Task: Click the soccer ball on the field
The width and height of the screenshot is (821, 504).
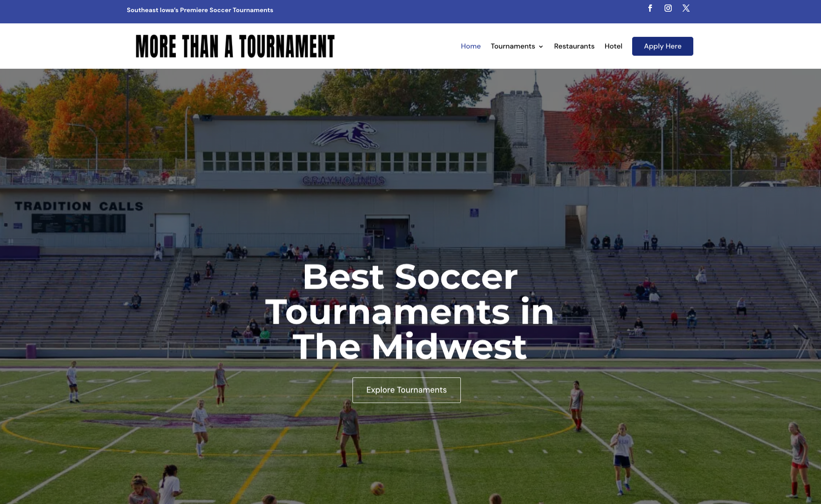Action: coord(377,488)
